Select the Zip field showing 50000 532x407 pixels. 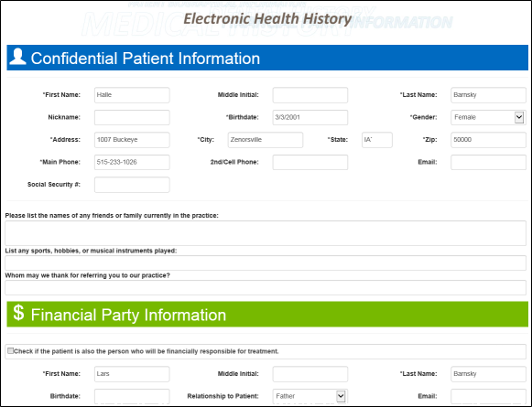coord(488,140)
